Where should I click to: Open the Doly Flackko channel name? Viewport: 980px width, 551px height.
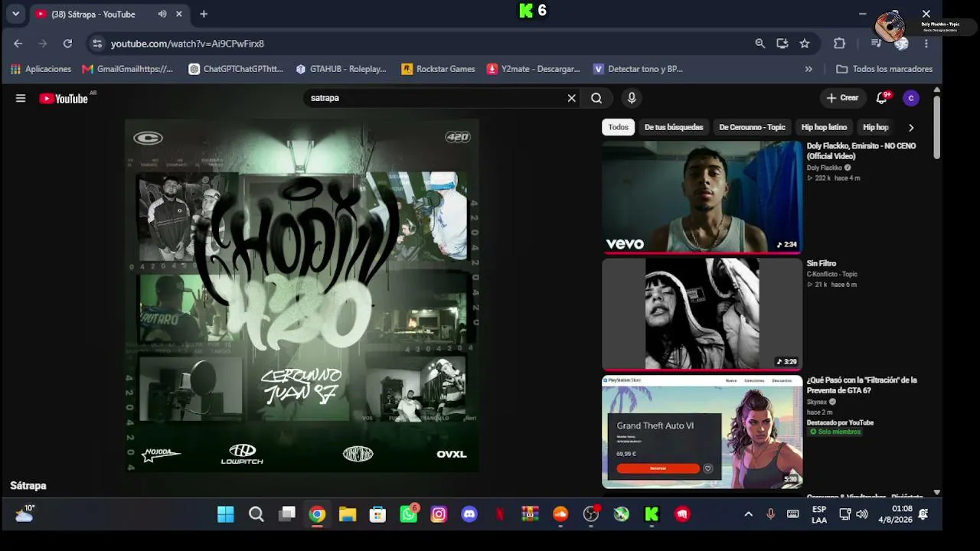(824, 168)
